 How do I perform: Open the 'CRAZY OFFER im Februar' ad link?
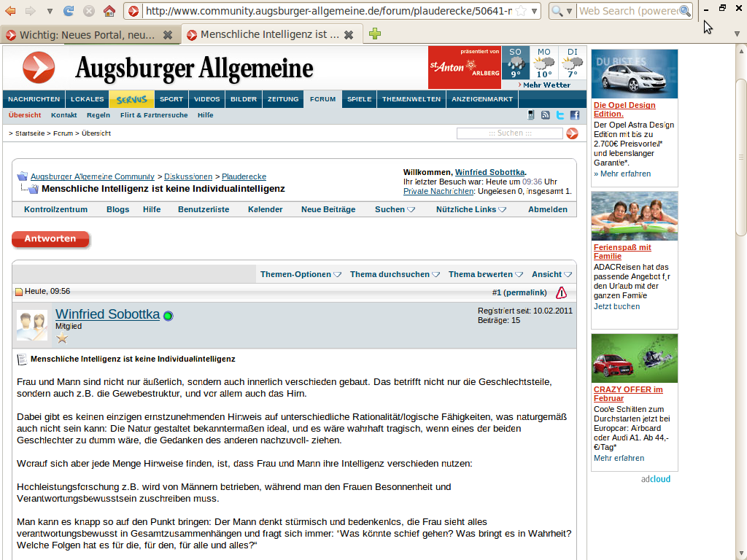(628, 394)
